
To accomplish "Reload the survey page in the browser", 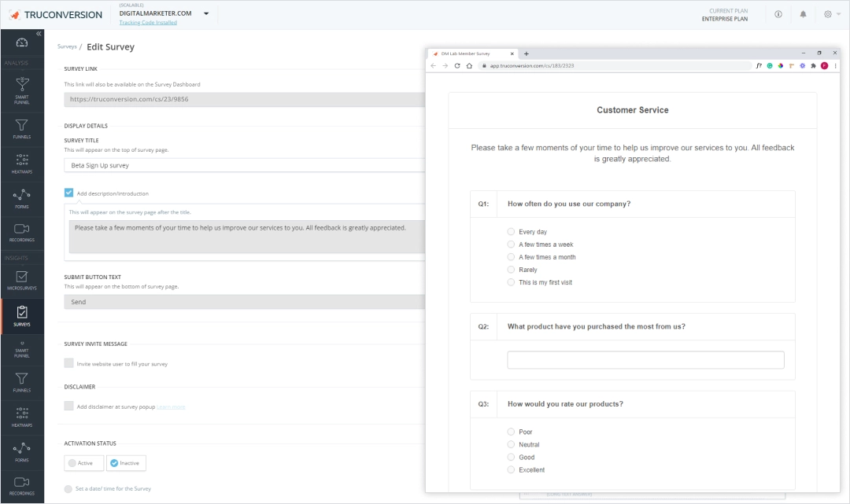I will coord(457,66).
